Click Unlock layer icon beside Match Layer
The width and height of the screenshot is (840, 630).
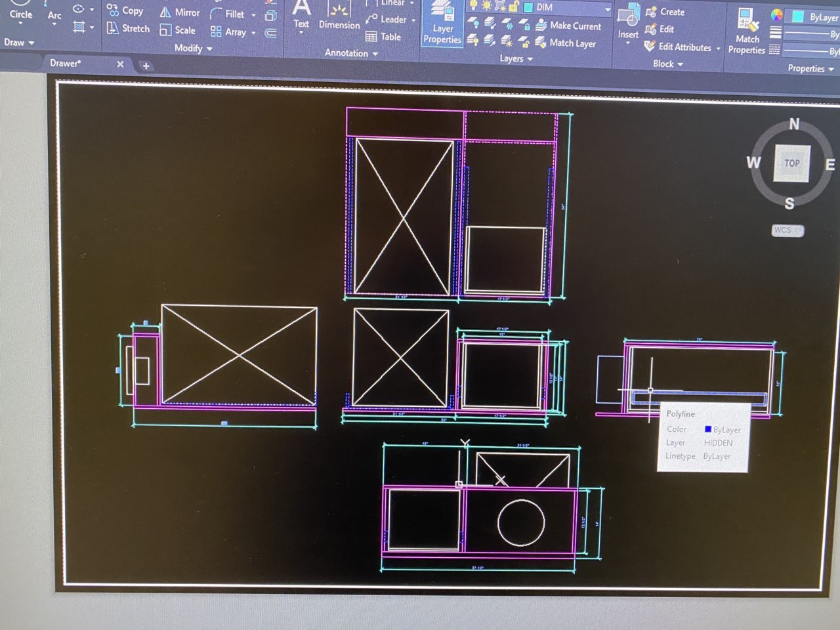[x=524, y=42]
